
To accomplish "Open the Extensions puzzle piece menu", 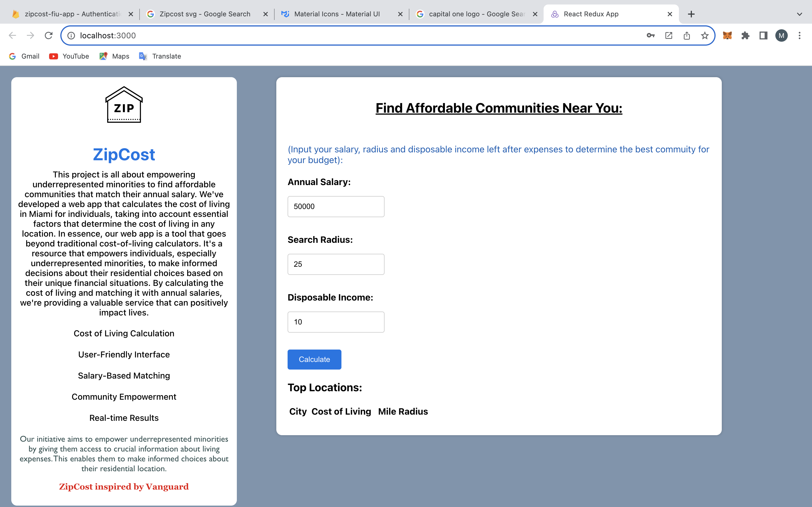I will click(745, 35).
